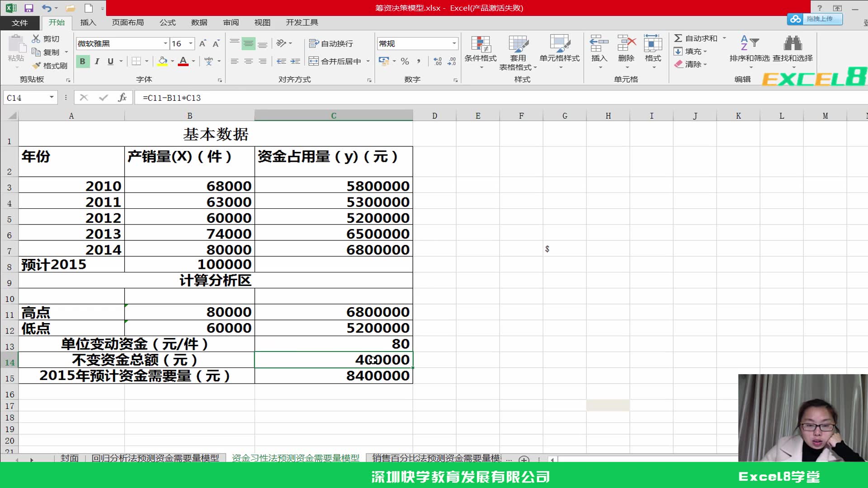
Task: Toggle bold formatting on the selection
Action: tap(82, 61)
